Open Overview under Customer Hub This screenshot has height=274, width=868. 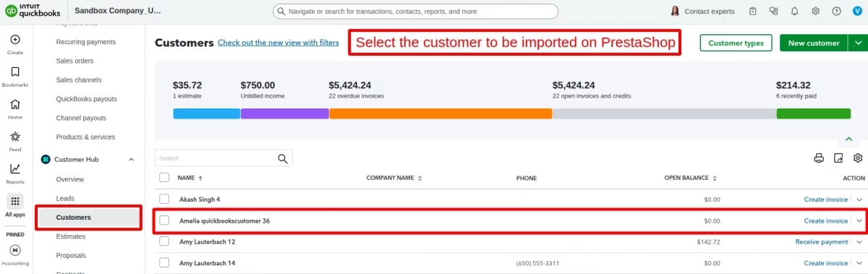pyautogui.click(x=70, y=179)
